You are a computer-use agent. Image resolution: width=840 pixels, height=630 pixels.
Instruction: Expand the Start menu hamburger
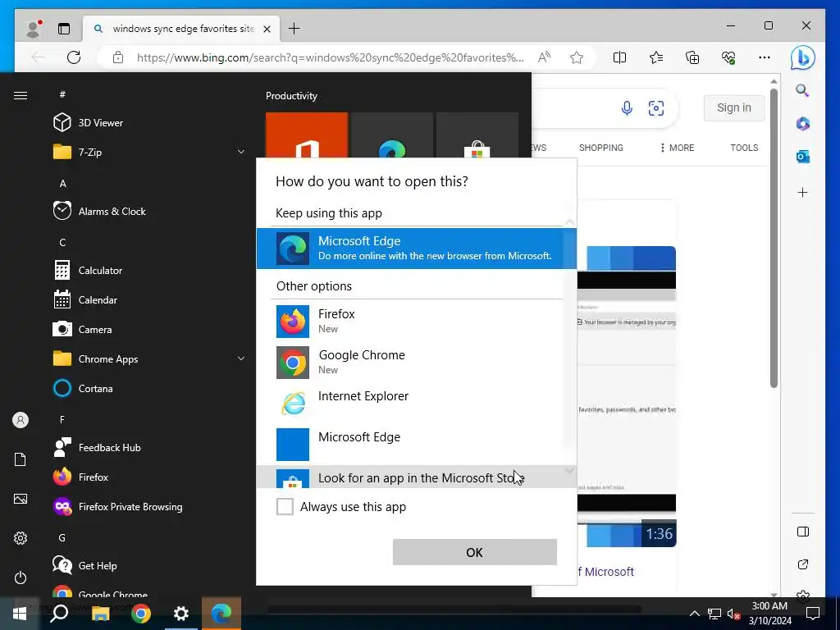pyautogui.click(x=21, y=96)
